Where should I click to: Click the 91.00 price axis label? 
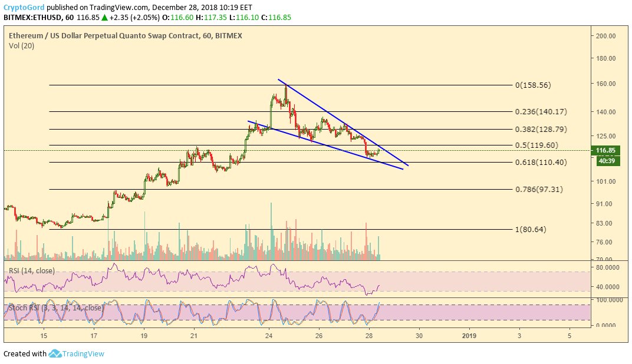(x=604, y=204)
